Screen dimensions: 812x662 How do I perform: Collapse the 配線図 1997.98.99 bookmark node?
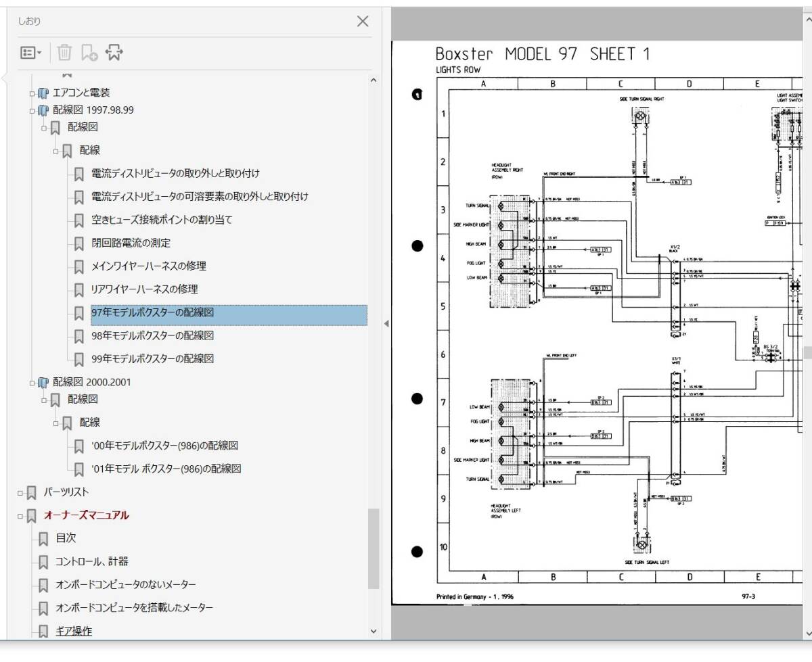tap(31, 110)
